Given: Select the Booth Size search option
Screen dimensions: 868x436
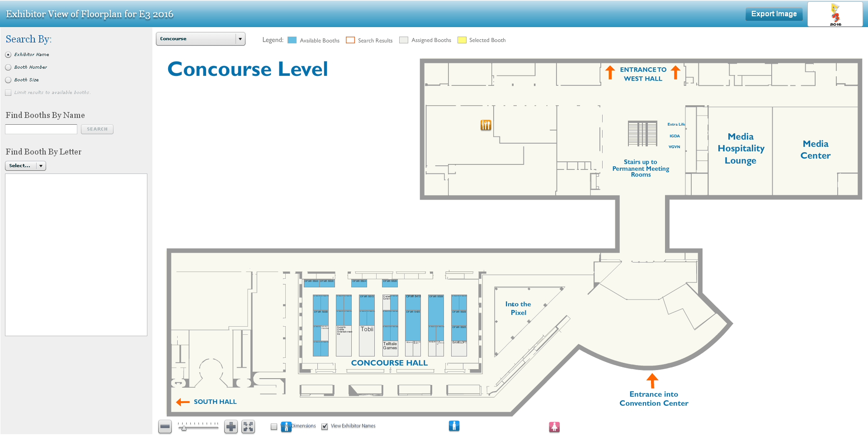Looking at the screenshot, I should pos(8,80).
